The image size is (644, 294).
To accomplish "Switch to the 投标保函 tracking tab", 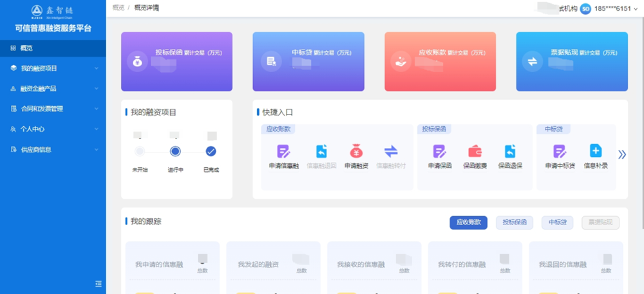I will 514,223.
